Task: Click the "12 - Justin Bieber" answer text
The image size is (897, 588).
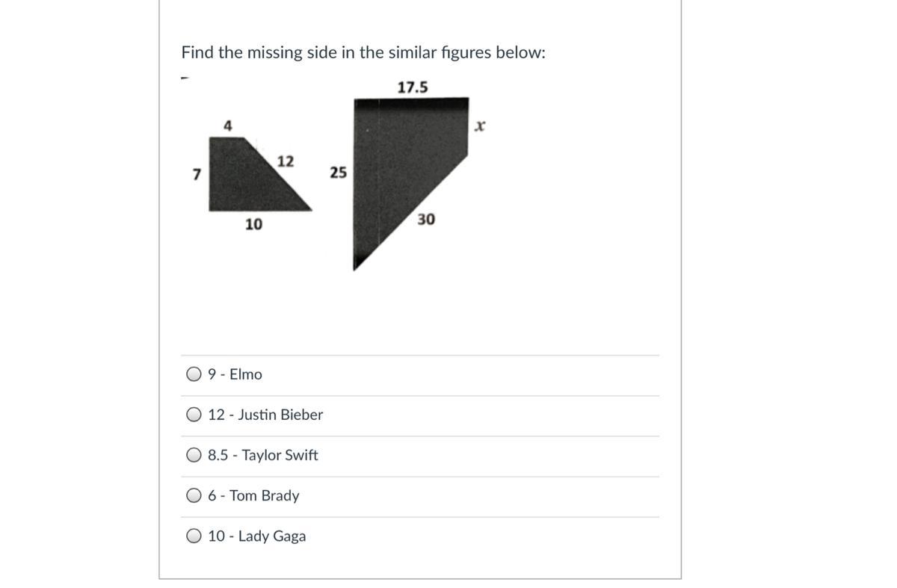Action: click(265, 415)
